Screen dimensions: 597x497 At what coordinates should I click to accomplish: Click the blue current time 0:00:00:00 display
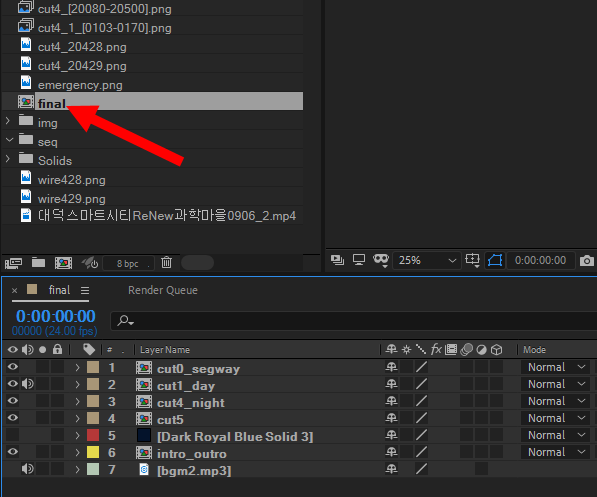(56, 316)
